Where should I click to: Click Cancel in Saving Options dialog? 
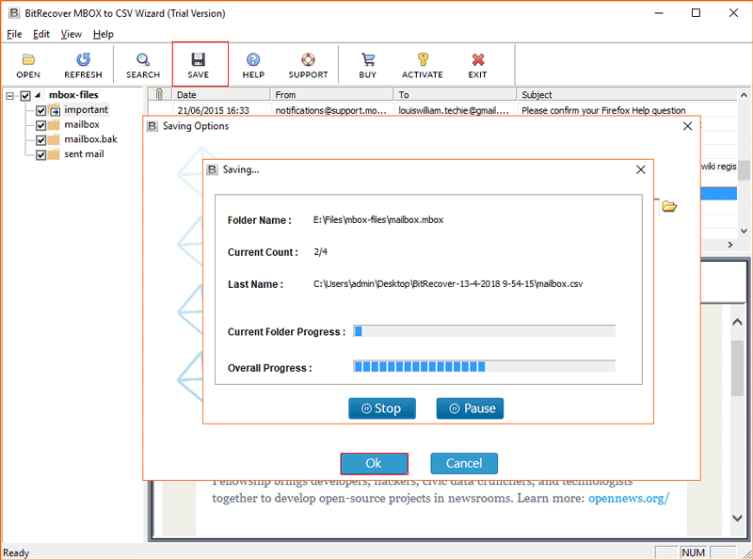click(x=464, y=463)
